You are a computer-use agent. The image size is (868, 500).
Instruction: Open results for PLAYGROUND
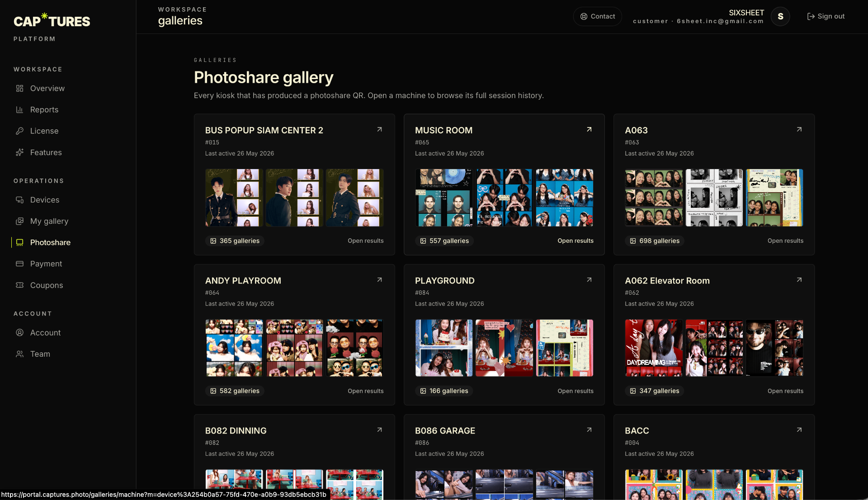tap(575, 391)
